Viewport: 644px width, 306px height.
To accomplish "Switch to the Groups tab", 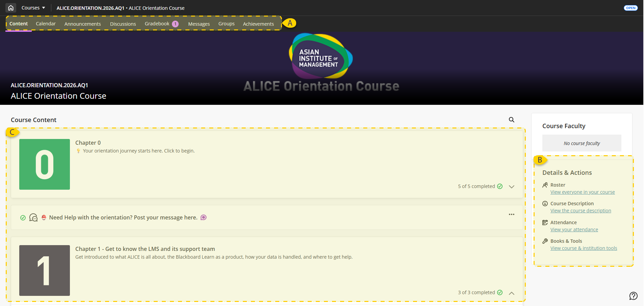I will coord(226,24).
